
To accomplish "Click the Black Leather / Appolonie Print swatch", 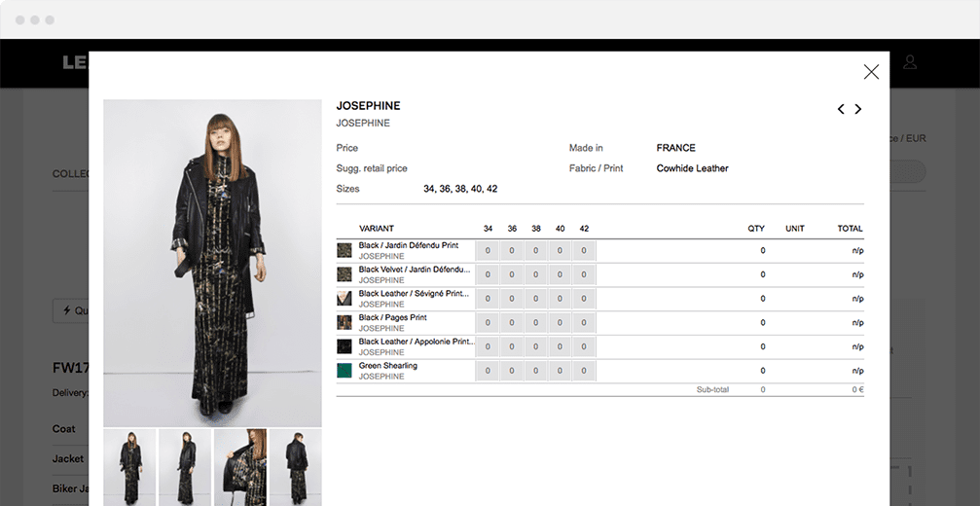I will [344, 346].
